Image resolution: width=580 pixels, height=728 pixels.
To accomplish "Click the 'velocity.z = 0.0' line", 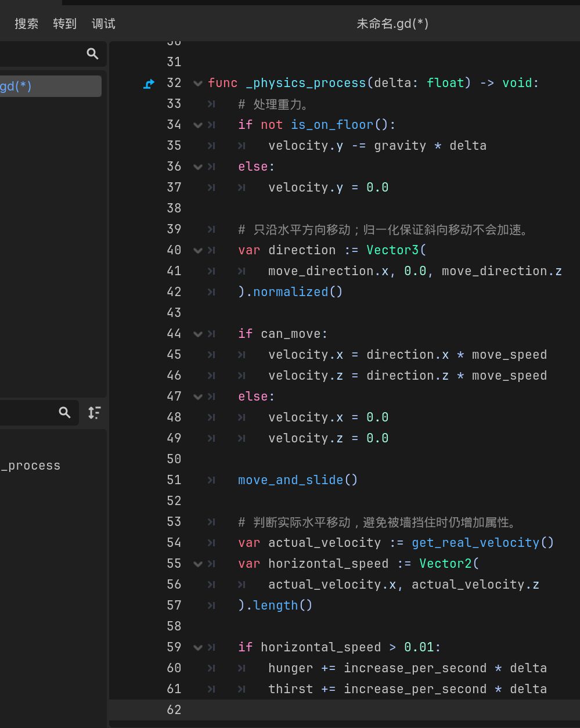I will point(328,438).
